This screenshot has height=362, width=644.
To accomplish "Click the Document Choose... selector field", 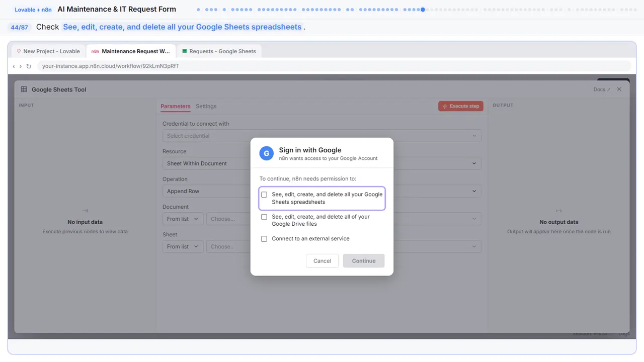I will click(344, 219).
